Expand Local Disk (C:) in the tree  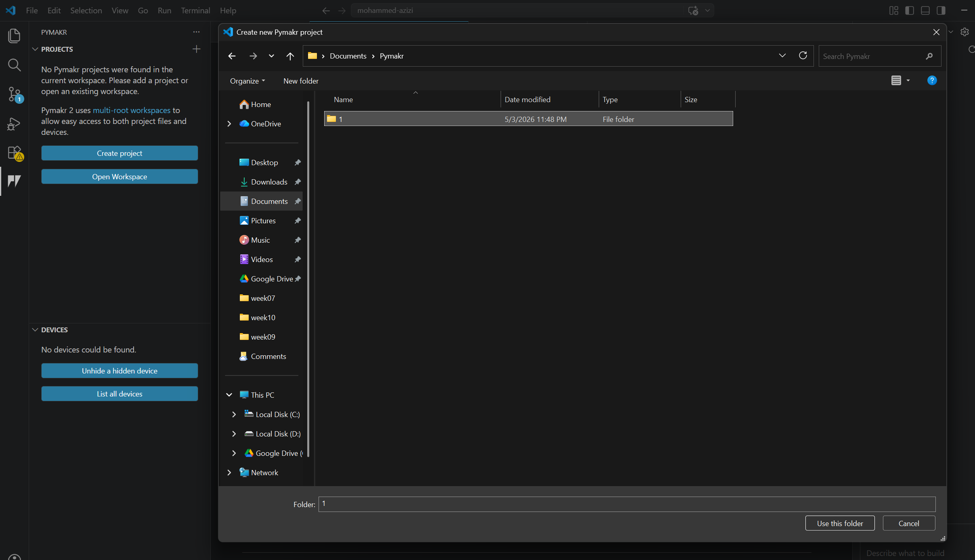point(234,414)
